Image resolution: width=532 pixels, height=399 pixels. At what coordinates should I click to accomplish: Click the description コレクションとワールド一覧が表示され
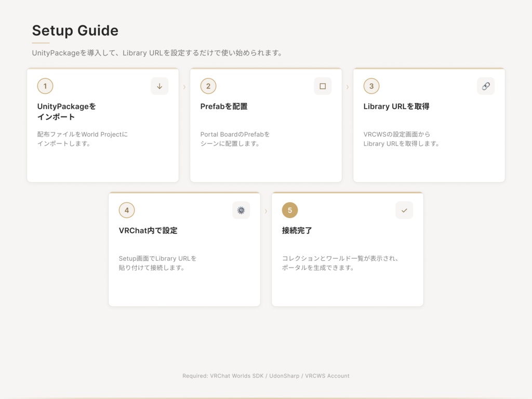pyautogui.click(x=340, y=263)
